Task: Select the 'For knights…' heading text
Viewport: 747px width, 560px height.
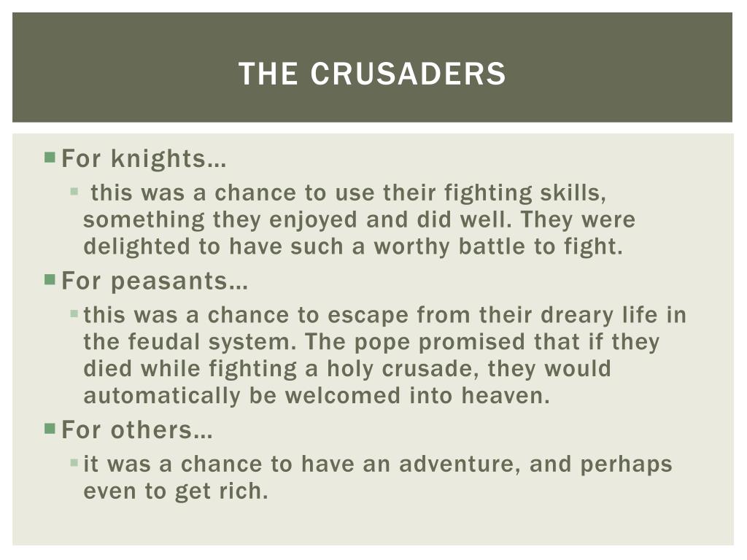Action: tap(144, 158)
